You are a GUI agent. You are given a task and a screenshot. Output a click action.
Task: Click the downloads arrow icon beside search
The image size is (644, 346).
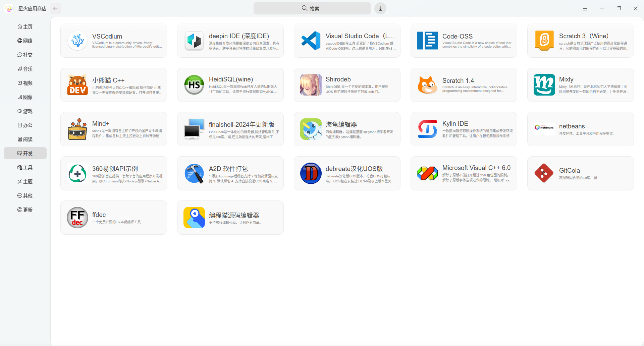[x=380, y=8]
